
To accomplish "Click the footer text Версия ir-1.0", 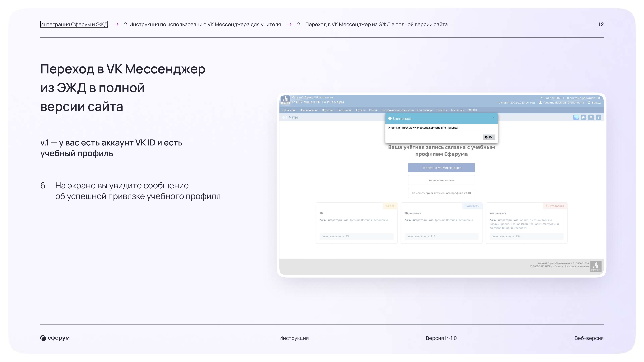I will 441,338.
